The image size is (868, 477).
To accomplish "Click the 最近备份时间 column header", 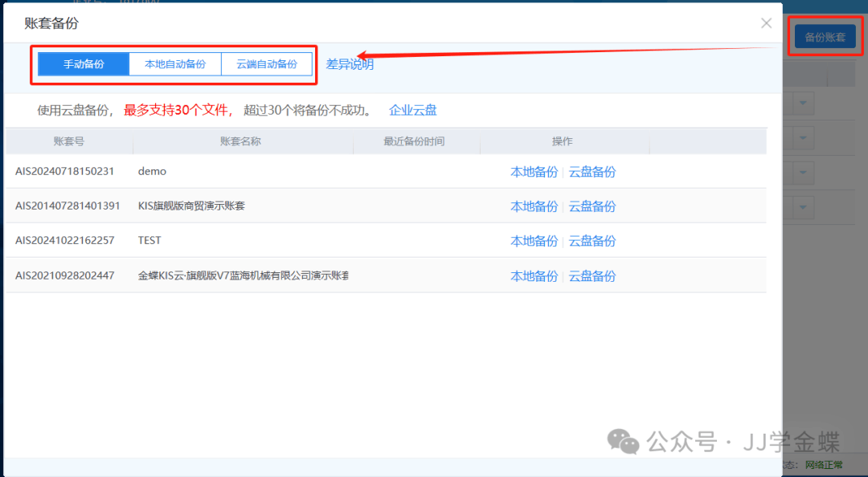I will pyautogui.click(x=414, y=141).
